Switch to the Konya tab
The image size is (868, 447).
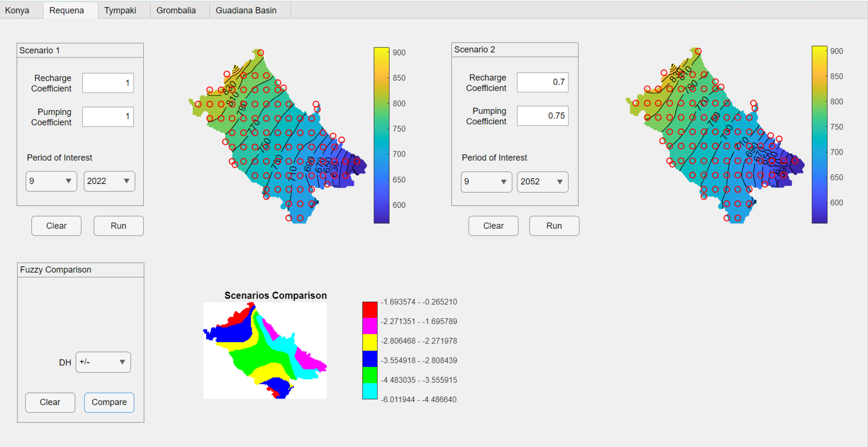tap(17, 10)
